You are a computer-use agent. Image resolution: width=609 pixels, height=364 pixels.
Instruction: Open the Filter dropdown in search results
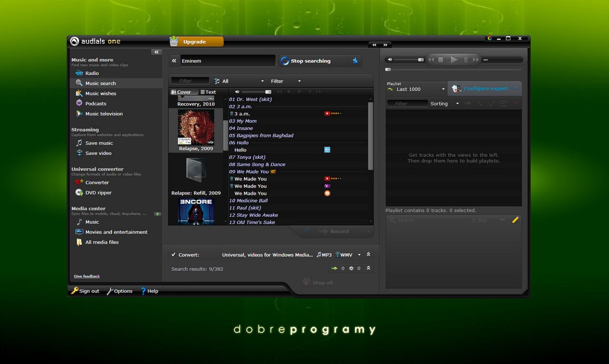[285, 81]
